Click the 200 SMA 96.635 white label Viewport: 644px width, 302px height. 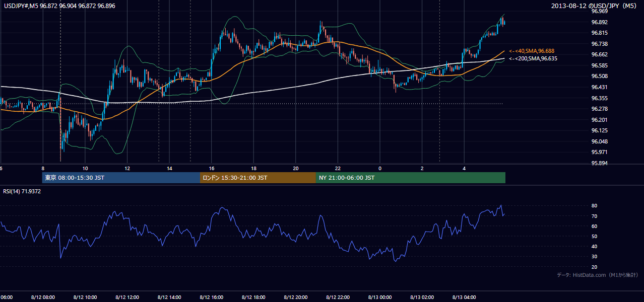(x=533, y=59)
